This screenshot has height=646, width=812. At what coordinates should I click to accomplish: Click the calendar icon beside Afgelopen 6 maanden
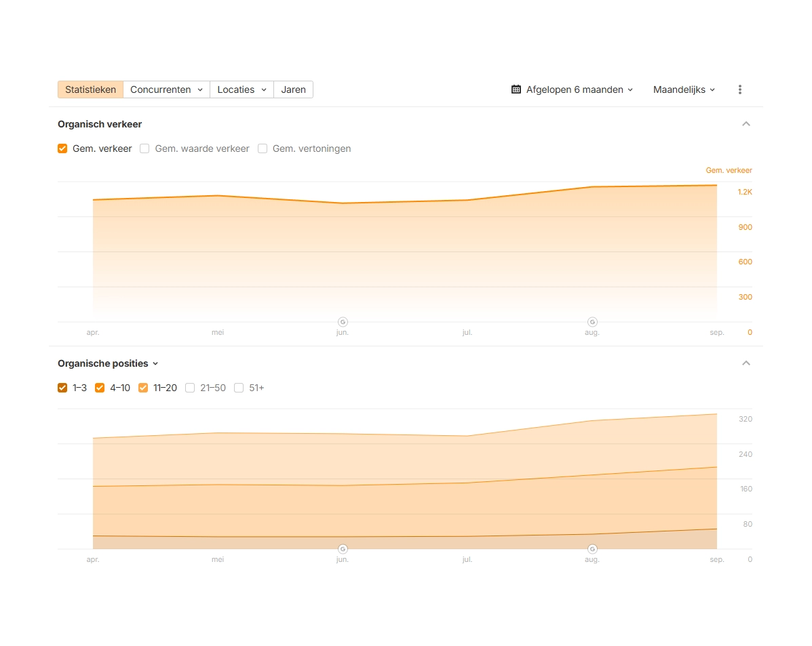click(516, 89)
